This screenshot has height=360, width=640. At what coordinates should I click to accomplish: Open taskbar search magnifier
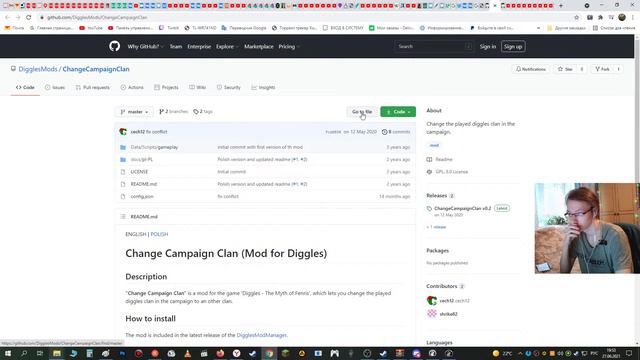click(x=24, y=353)
